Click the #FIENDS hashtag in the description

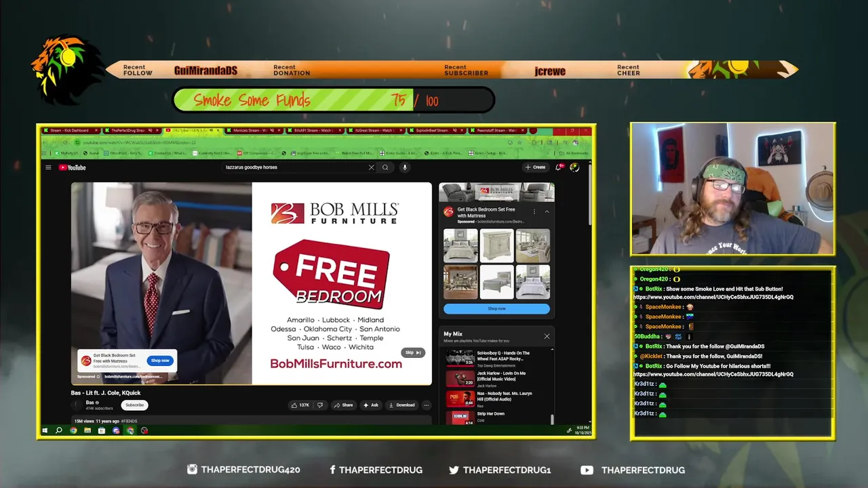(129, 421)
